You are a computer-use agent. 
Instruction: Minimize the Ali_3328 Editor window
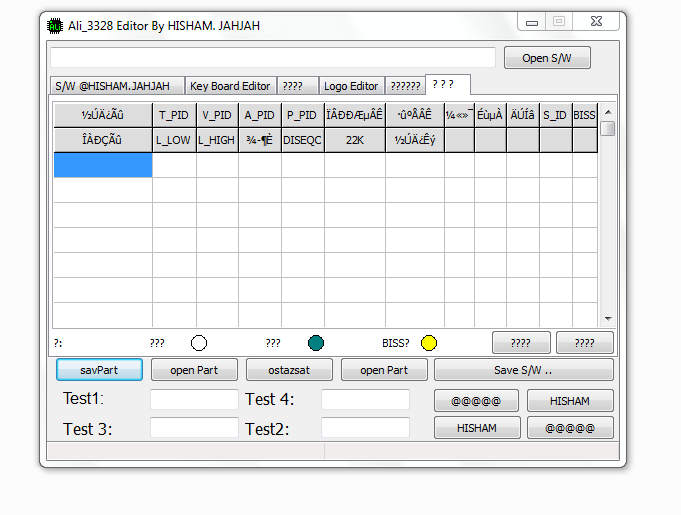tap(532, 21)
